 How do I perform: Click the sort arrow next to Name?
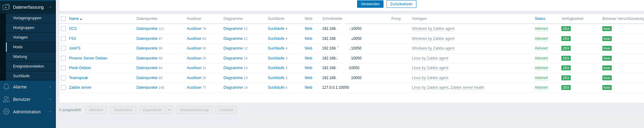pos(81,19)
